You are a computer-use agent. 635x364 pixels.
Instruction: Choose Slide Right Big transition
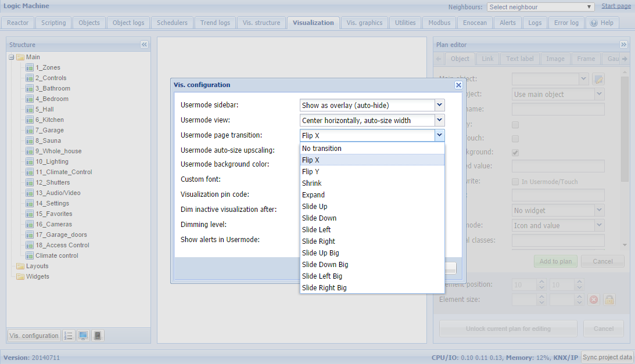372,288
